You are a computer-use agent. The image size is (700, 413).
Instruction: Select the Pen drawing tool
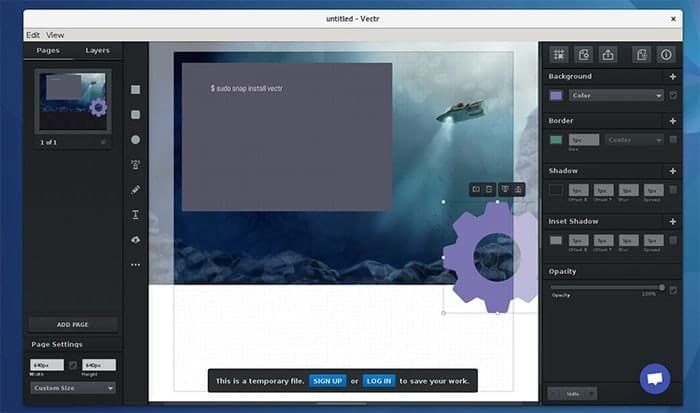[x=135, y=190]
